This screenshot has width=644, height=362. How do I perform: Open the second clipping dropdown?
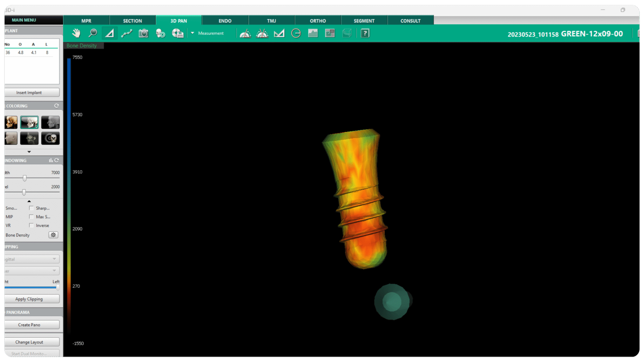(x=32, y=270)
